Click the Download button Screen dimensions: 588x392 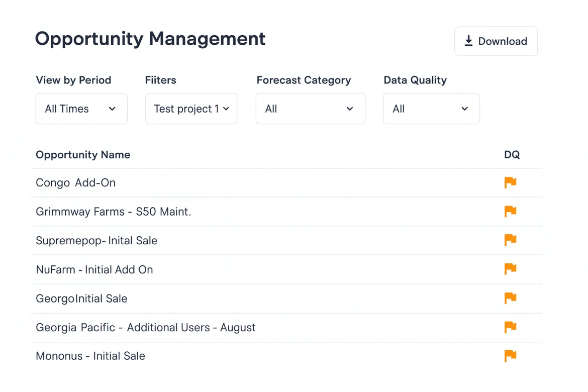496,41
